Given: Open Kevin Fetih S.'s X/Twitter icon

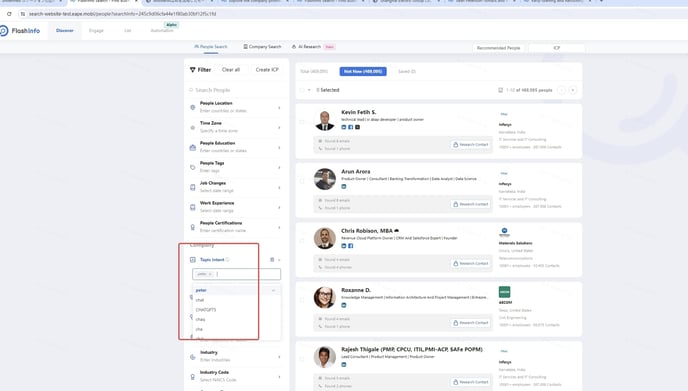Looking at the screenshot, I should click(358, 127).
